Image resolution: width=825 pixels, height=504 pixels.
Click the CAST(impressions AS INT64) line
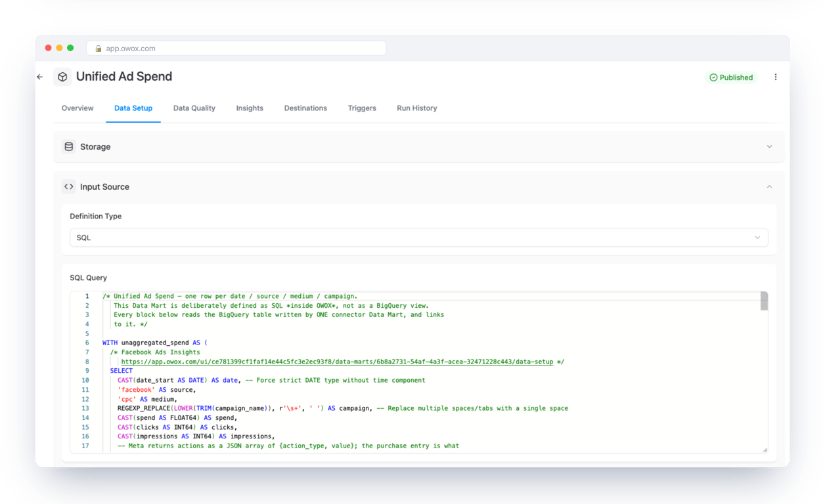click(196, 436)
